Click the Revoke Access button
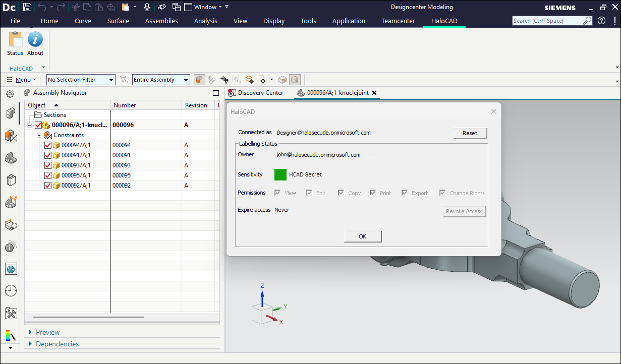This screenshot has height=364, width=621. (x=464, y=211)
